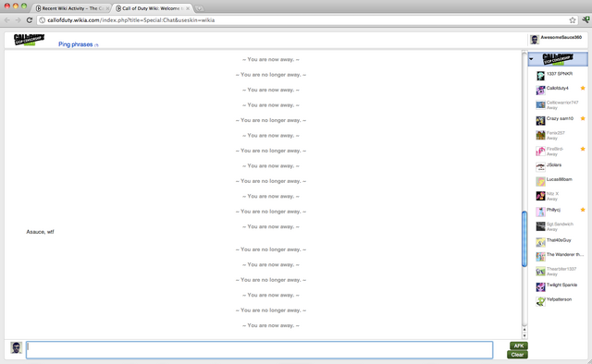The width and height of the screenshot is (592, 364).
Task: Click Callofduty4's avatar
Action: tap(540, 91)
